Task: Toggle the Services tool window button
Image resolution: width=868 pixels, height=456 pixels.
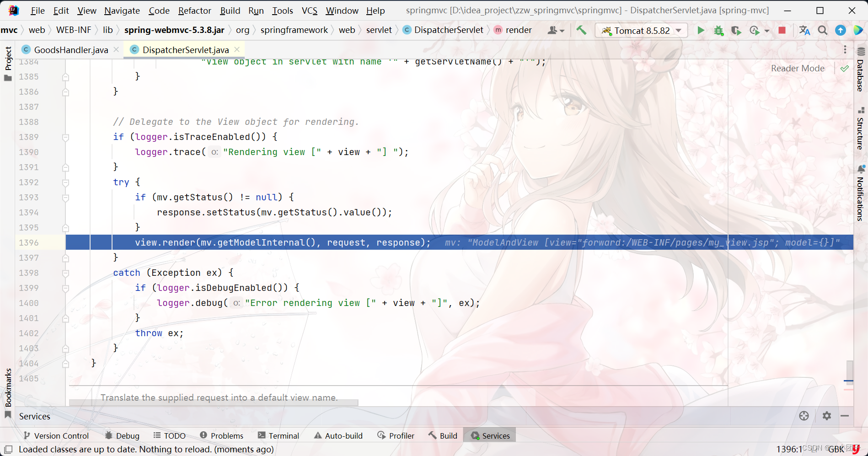Action: [490, 435]
